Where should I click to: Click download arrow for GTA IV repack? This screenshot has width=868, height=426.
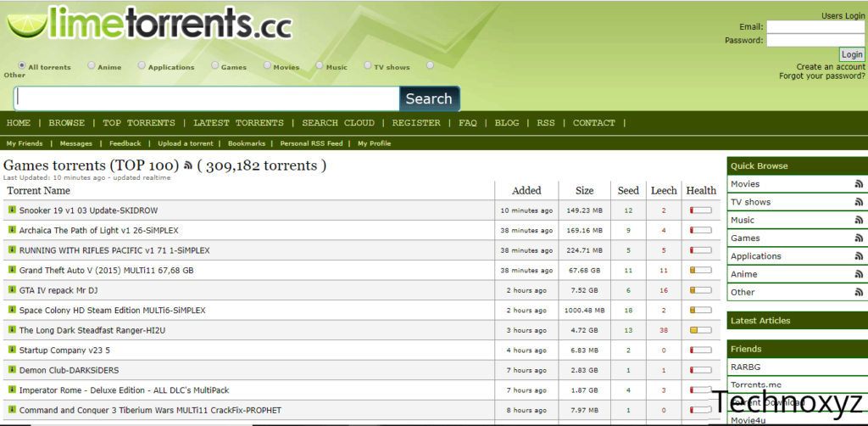click(12, 289)
